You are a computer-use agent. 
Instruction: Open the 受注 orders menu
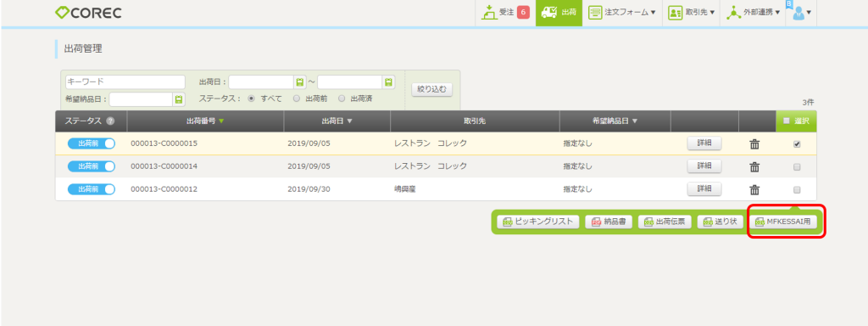coord(498,12)
